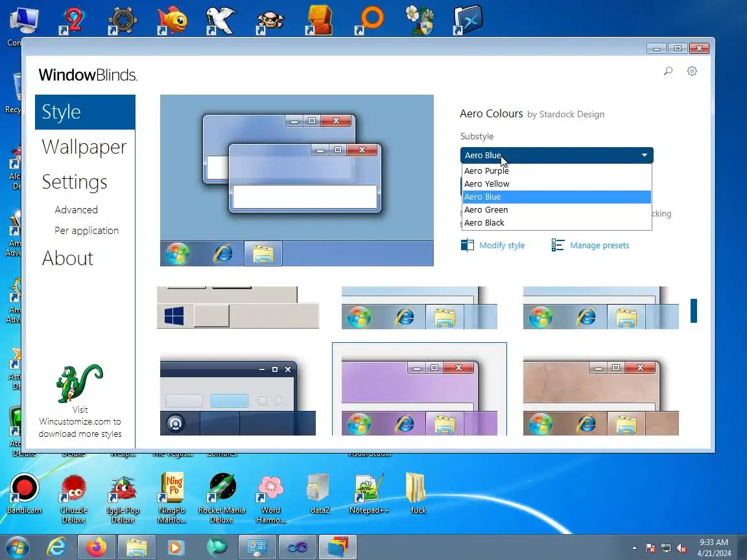The image size is (747, 560).
Task: Show hidden system tray icons arrow
Action: point(634,548)
